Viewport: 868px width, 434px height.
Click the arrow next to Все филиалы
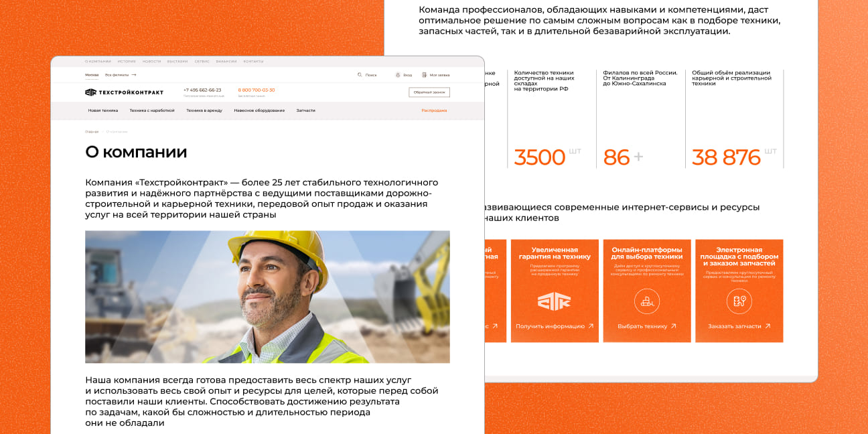pos(134,75)
